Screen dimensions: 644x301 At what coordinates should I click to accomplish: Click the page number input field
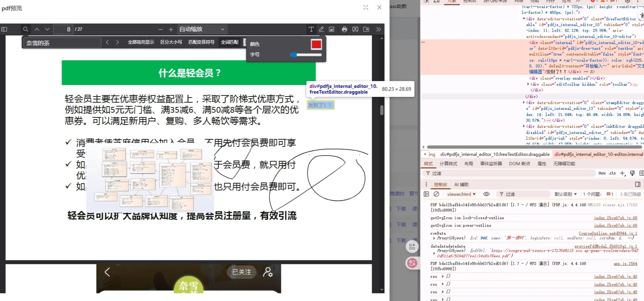click(x=63, y=29)
